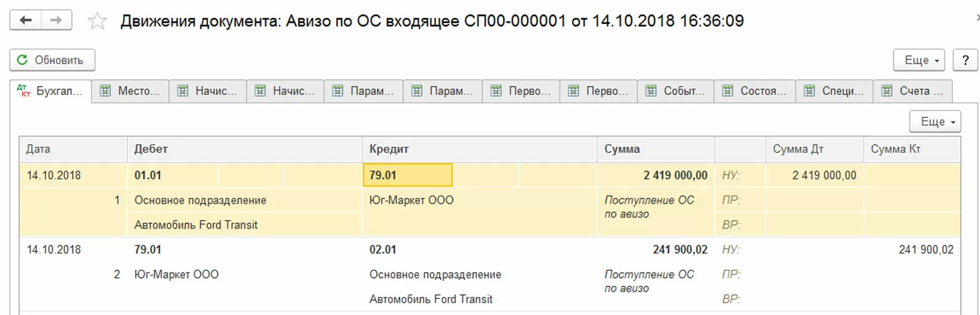Click the Сумма column header
Image resolution: width=980 pixels, height=315 pixels.
pyautogui.click(x=622, y=149)
